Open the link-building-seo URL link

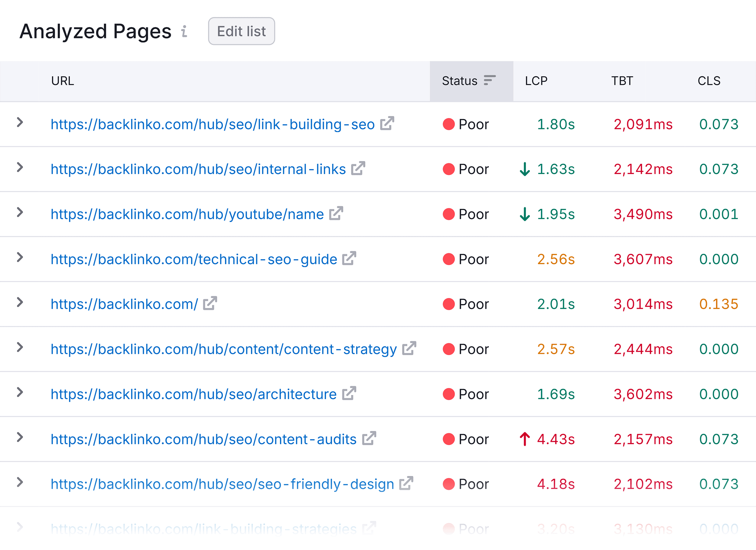pos(213,125)
